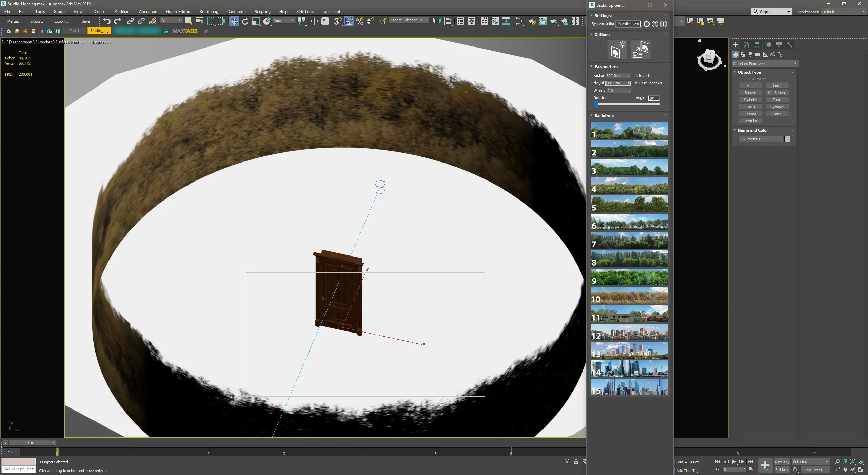Screen dimensions: 868x475
Task: Click the add backdrop to folder icon
Action: pos(640,50)
